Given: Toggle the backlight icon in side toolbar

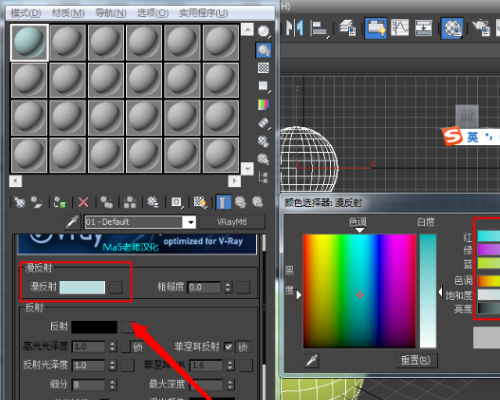Looking at the screenshot, I should click(264, 50).
